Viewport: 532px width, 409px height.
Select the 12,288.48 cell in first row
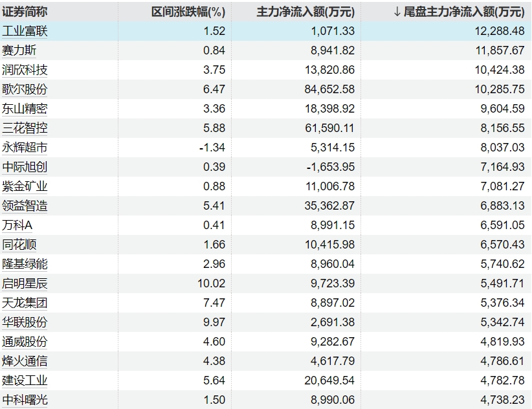point(498,31)
